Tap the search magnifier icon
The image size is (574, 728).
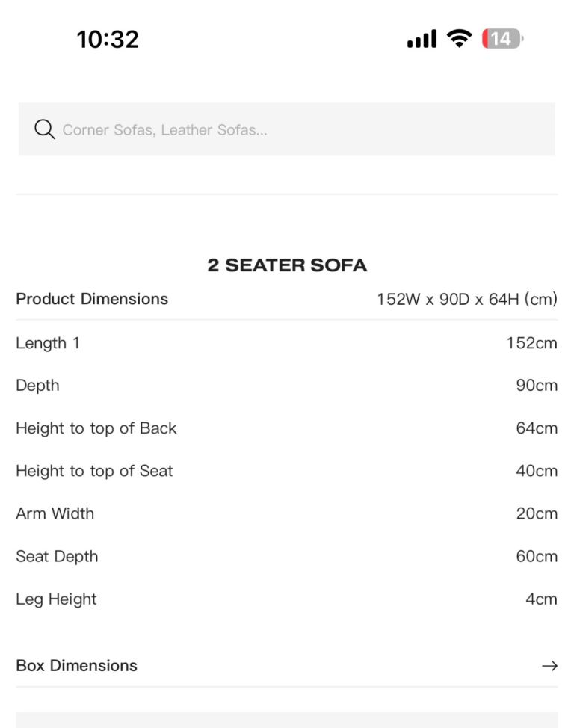45,129
